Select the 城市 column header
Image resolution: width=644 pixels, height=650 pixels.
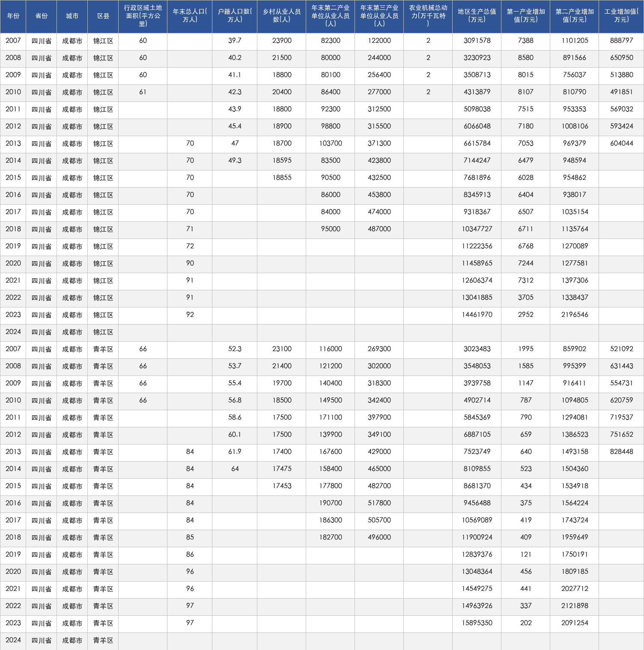[72, 16]
